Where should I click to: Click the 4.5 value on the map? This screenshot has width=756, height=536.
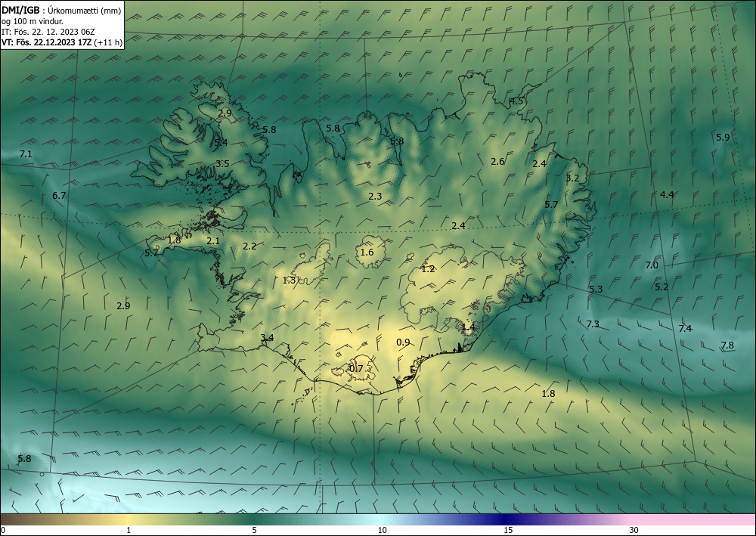point(516,101)
